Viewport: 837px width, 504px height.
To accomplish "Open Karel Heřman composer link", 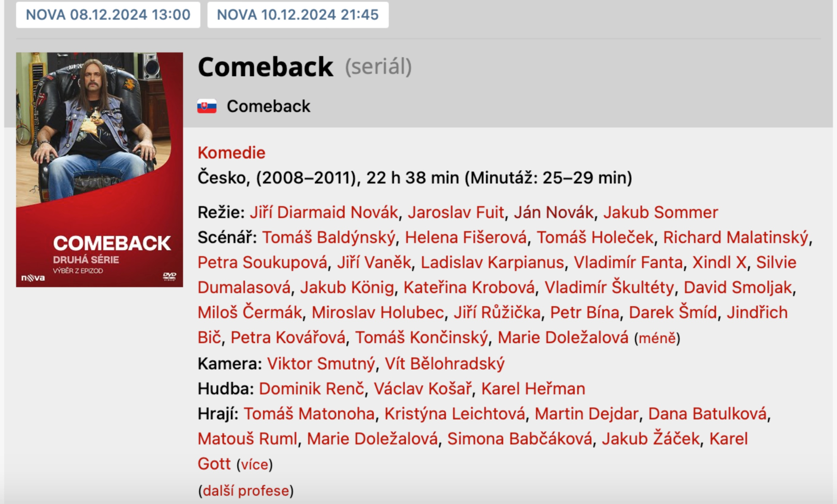I will 533,389.
